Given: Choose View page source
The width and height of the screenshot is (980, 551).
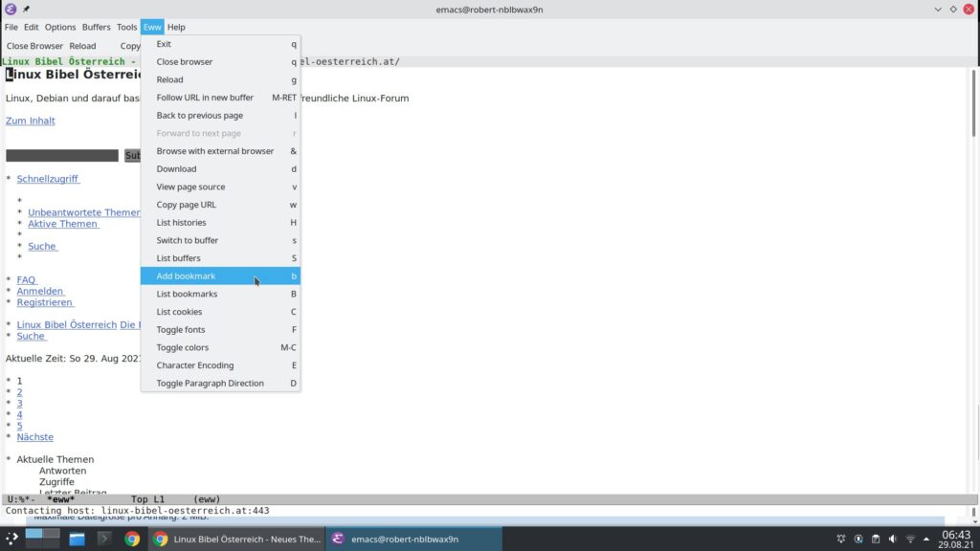Looking at the screenshot, I should [x=220, y=187].
